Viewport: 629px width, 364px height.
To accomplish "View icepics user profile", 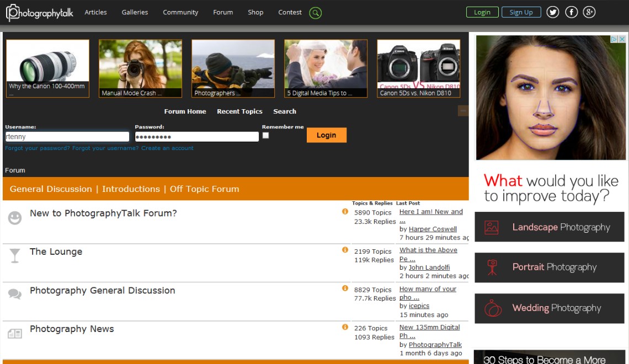I will pyautogui.click(x=419, y=306).
